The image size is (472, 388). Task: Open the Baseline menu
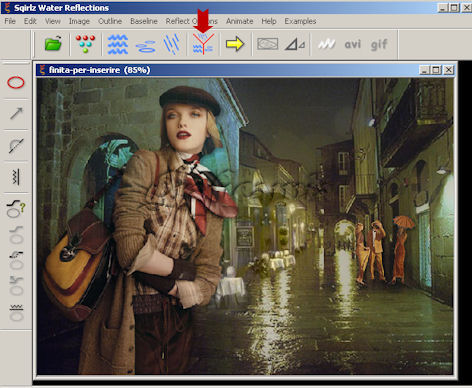point(144,21)
